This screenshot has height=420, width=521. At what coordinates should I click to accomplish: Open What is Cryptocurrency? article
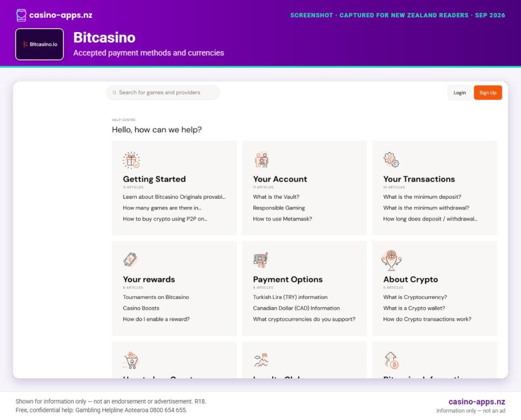[415, 297]
